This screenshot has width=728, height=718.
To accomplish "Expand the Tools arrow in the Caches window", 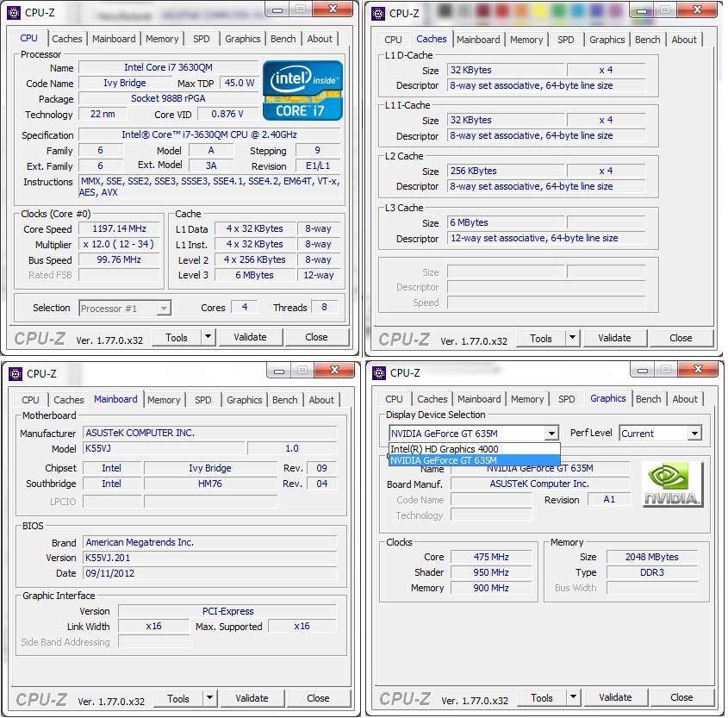I will pyautogui.click(x=572, y=338).
